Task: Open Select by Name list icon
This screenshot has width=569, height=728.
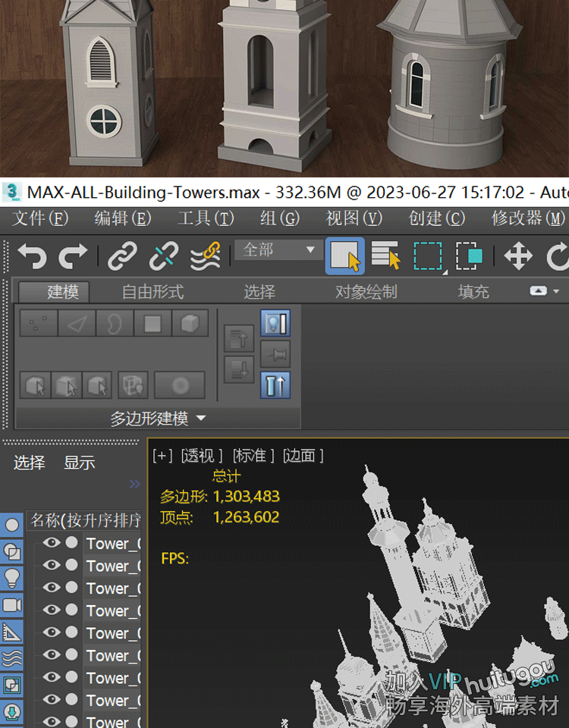Action: pyautogui.click(x=386, y=256)
